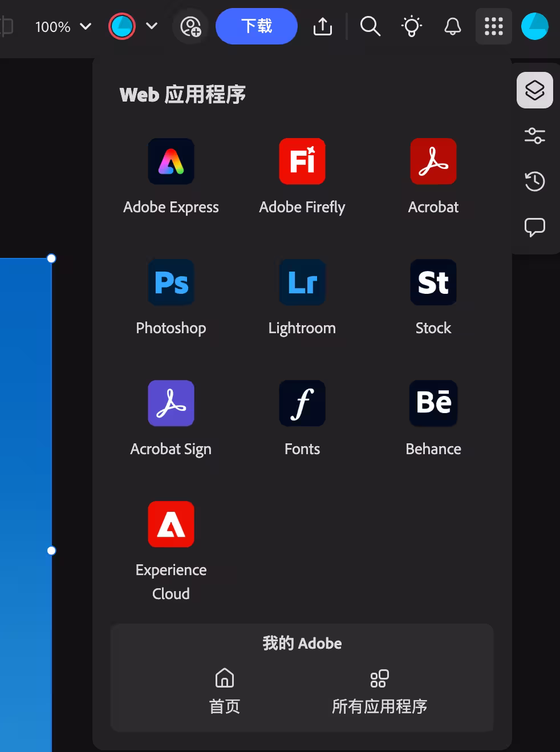This screenshot has width=560, height=752.
Task: Show version history via clock icon
Action: [534, 181]
